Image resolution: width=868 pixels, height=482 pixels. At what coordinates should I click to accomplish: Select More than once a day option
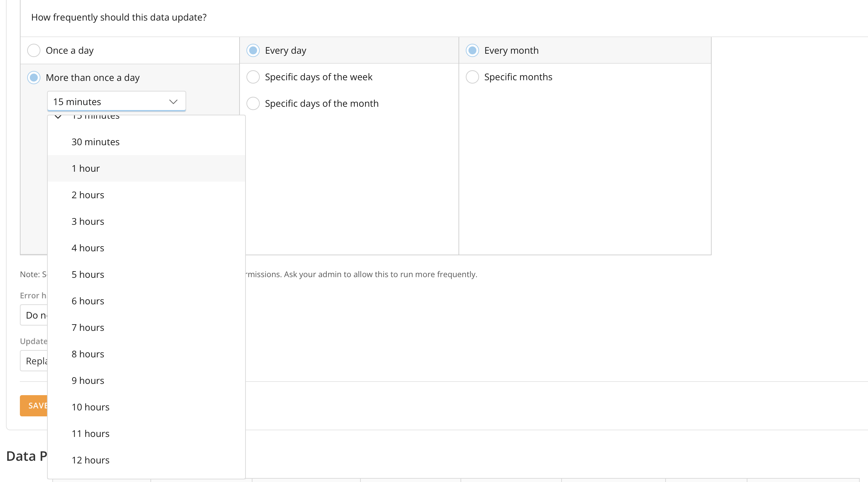tap(34, 78)
